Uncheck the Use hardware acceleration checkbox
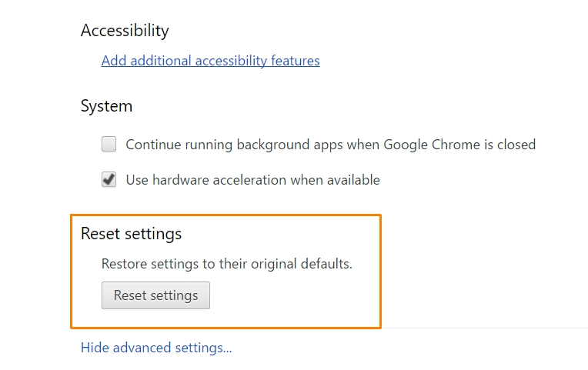Screen dimensions: 588x370 [109, 180]
